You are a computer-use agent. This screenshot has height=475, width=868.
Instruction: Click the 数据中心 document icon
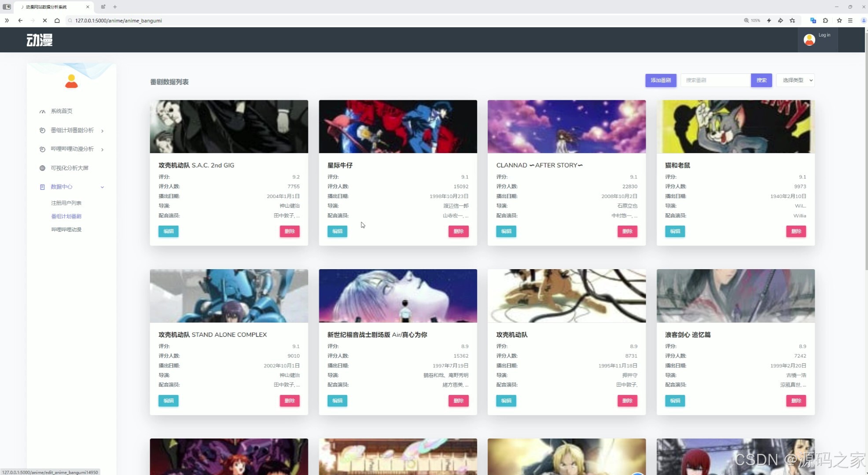(42, 187)
